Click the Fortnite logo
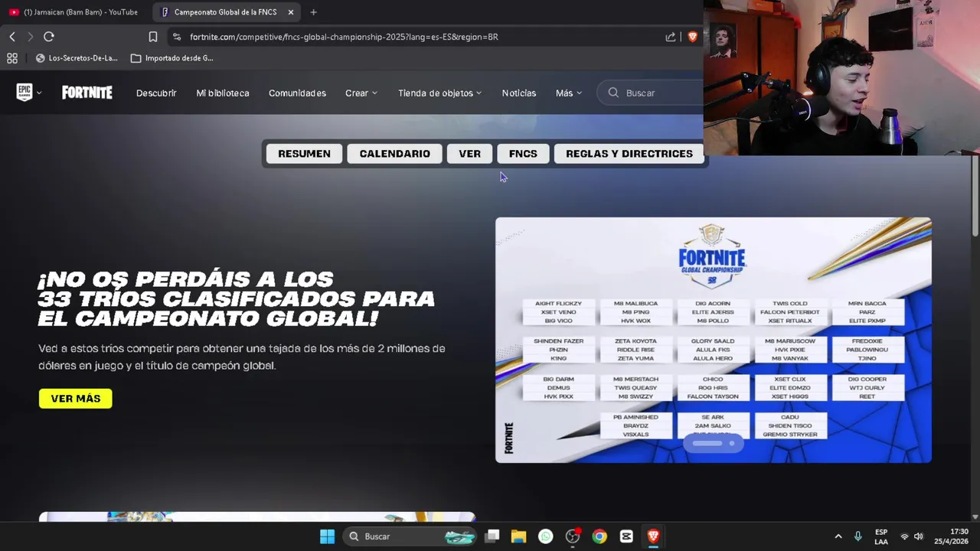The height and width of the screenshot is (551, 980). point(87,93)
